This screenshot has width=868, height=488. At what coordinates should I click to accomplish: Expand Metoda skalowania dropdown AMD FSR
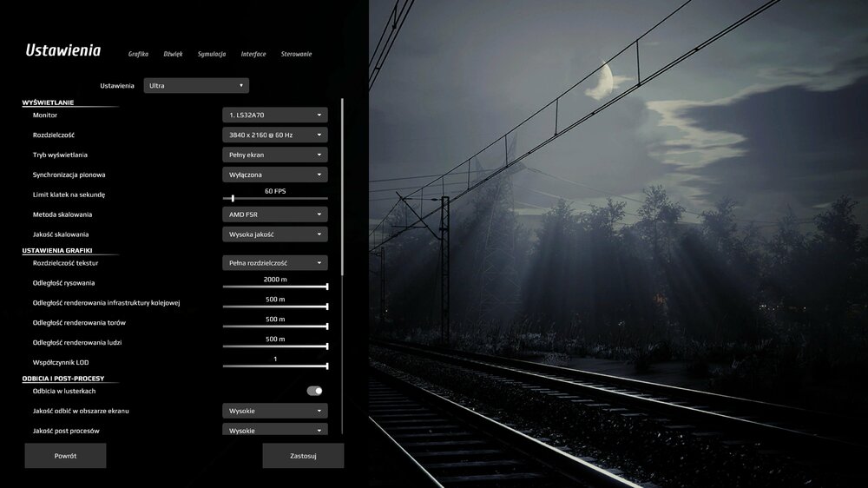[274, 214]
